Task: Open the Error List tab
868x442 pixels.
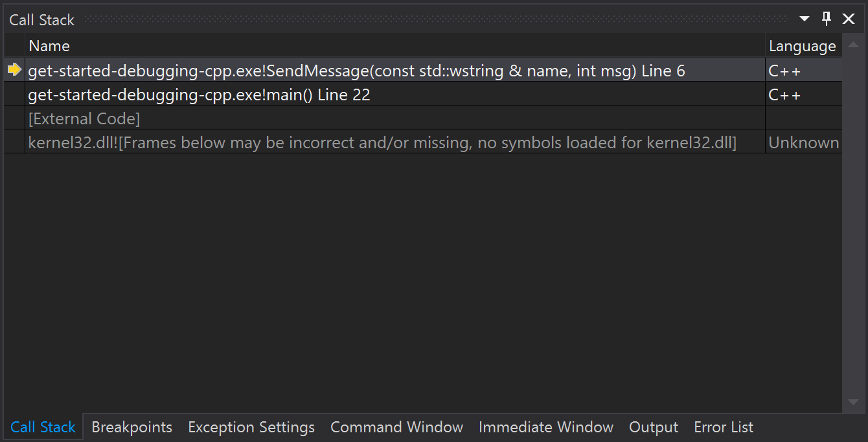Action: click(x=723, y=427)
